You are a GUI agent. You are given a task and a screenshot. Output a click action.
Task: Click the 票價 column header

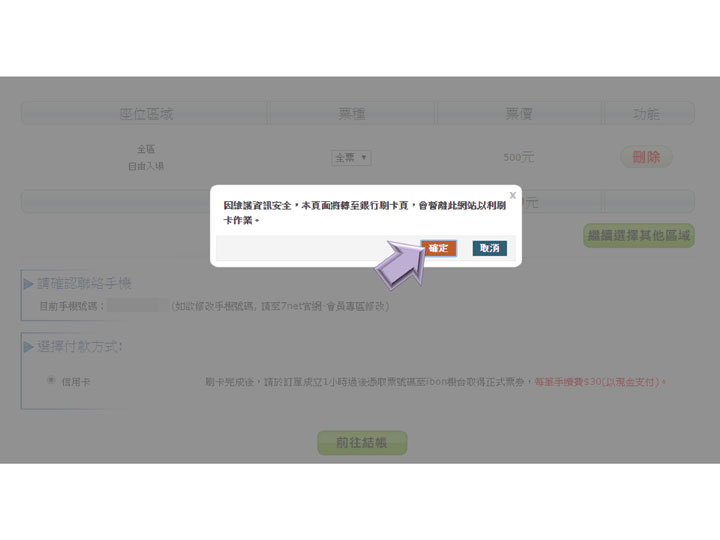point(519,113)
